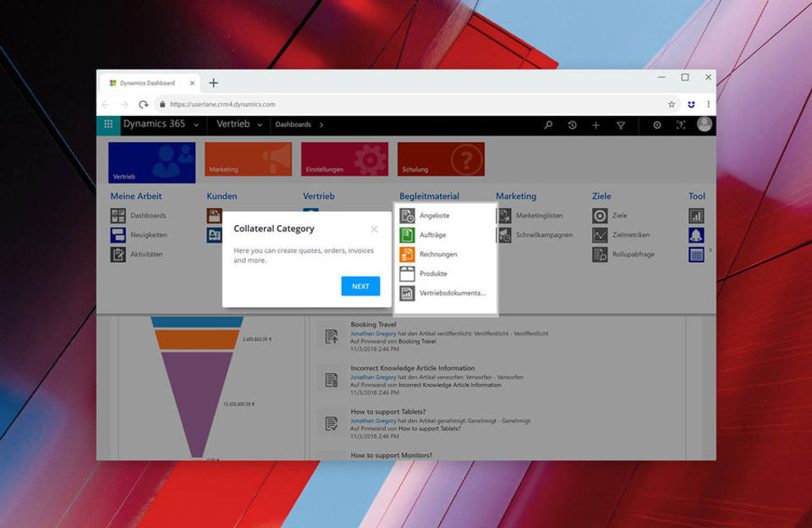Screen dimensions: 812x528
Task: Click the Dashboards icon under Meine Arbeit
Action: (118, 216)
